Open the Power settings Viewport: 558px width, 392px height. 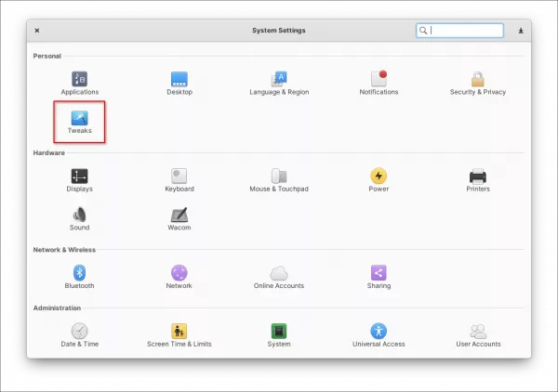379,180
